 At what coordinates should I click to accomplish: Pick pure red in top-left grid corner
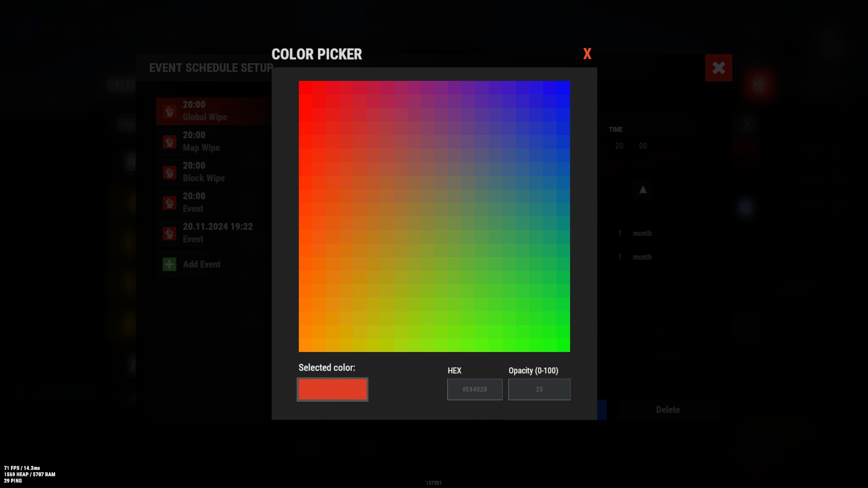(x=305, y=88)
